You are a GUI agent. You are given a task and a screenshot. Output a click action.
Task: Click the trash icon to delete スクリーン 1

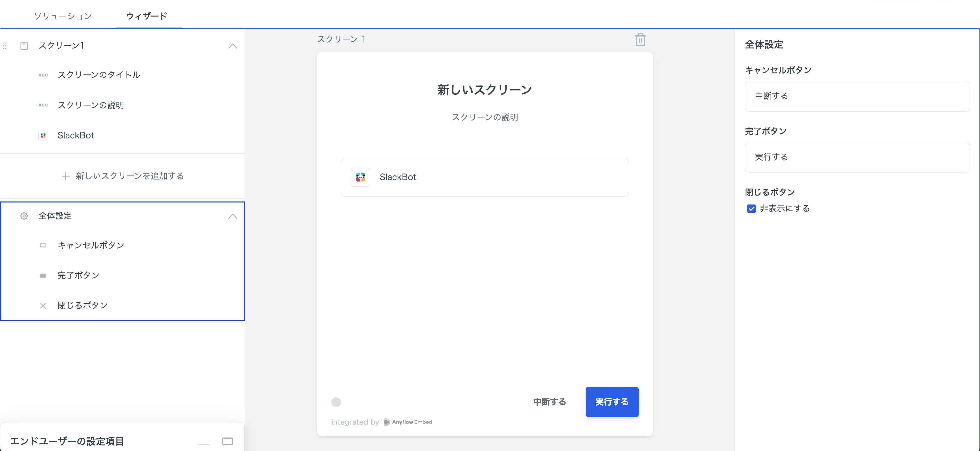(x=640, y=40)
